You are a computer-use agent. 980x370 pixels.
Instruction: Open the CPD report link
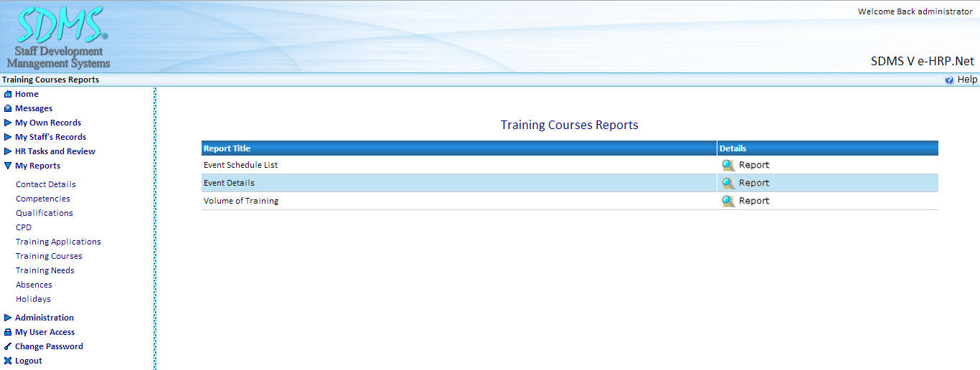pyautogui.click(x=24, y=227)
